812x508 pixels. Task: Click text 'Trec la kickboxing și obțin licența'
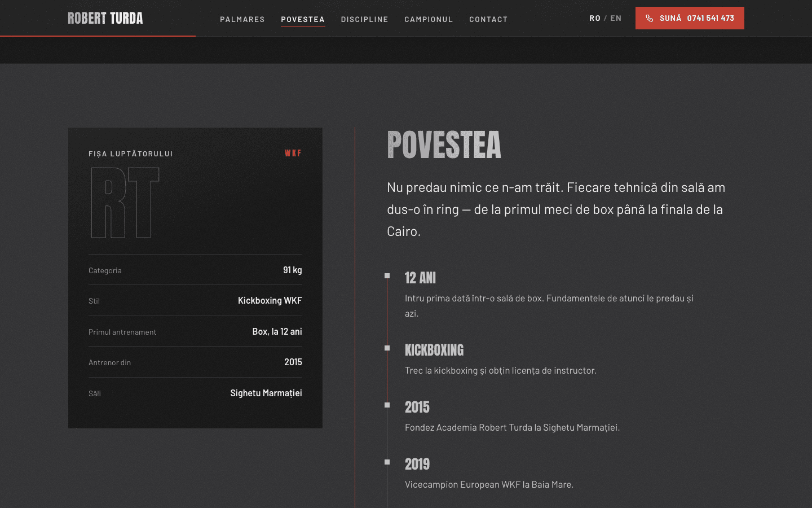[501, 370]
